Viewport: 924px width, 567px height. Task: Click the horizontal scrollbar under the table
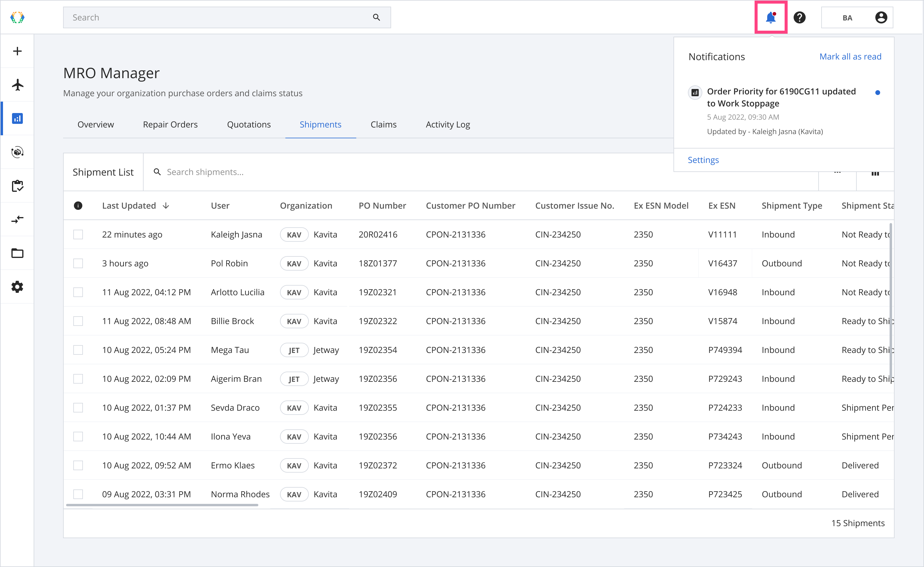pyautogui.click(x=162, y=505)
